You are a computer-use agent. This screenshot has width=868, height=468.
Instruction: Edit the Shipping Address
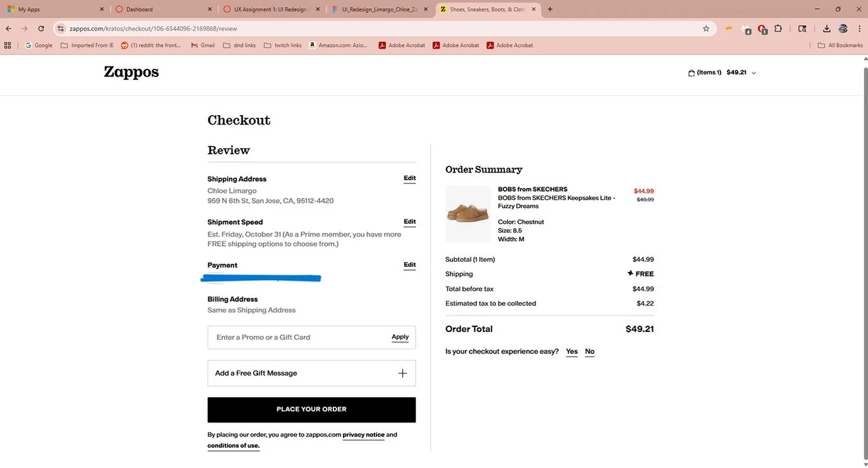410,178
